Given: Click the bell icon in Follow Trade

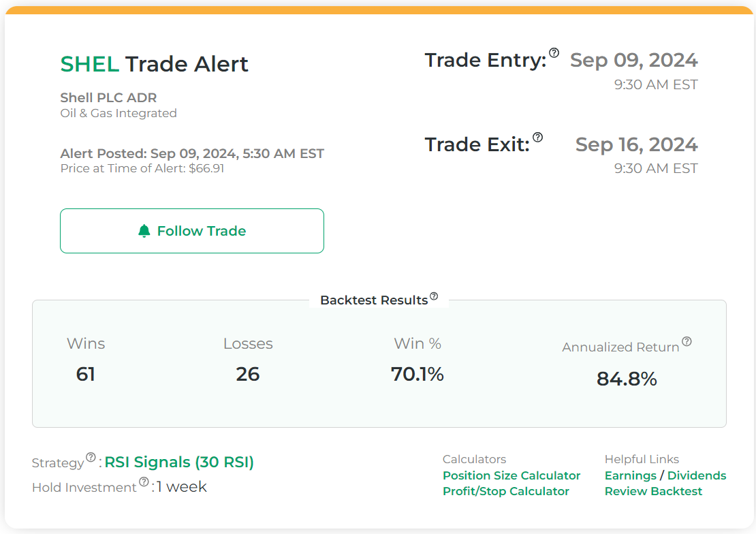Looking at the screenshot, I should click(x=144, y=231).
